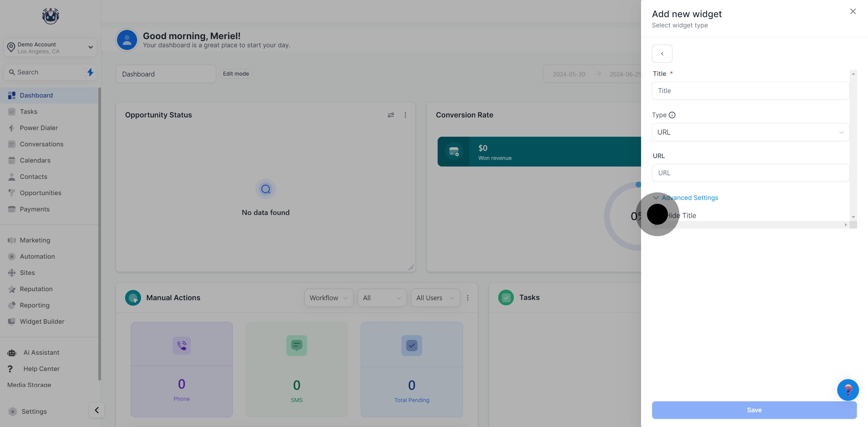Click the Edit mode badge
This screenshot has height=427, width=868.
click(235, 74)
